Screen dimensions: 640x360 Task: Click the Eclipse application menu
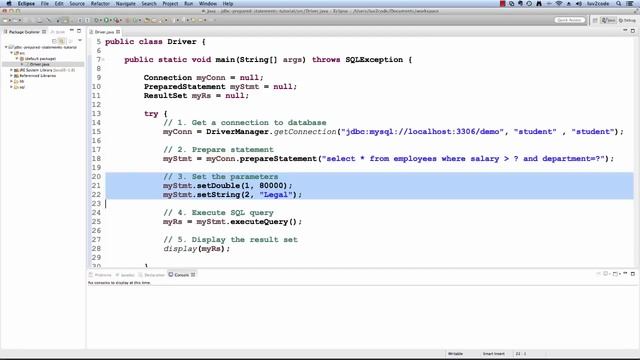26,4
